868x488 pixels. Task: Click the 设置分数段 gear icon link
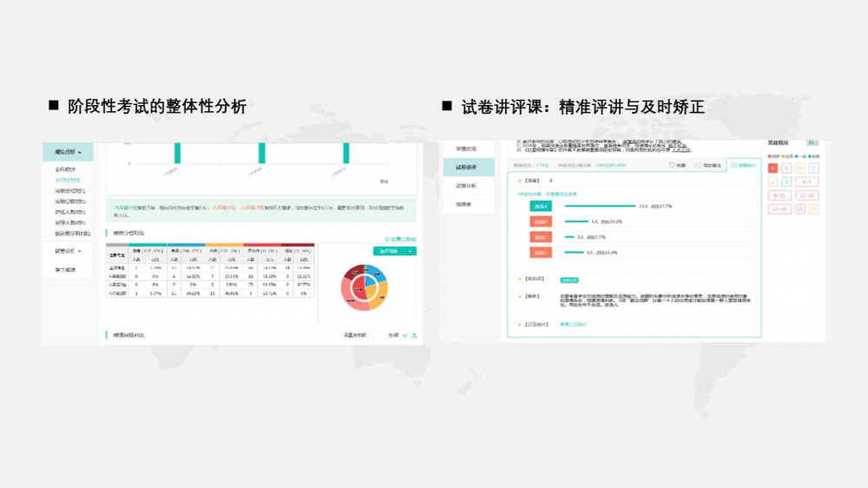(387, 238)
